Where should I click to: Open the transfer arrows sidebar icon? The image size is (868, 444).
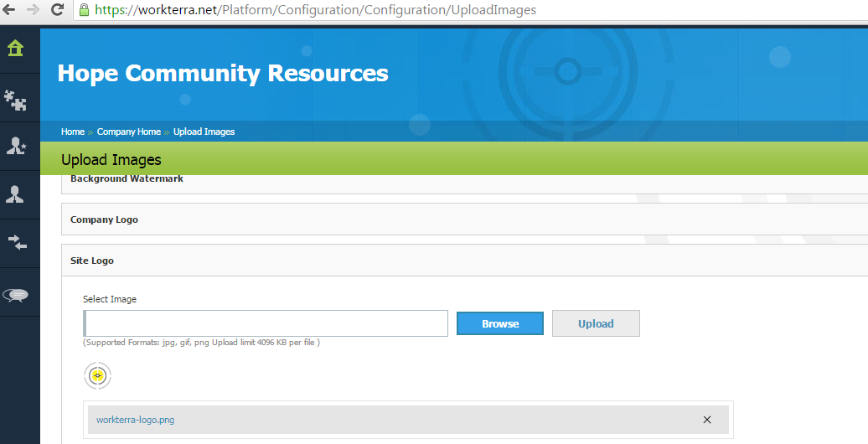[17, 242]
